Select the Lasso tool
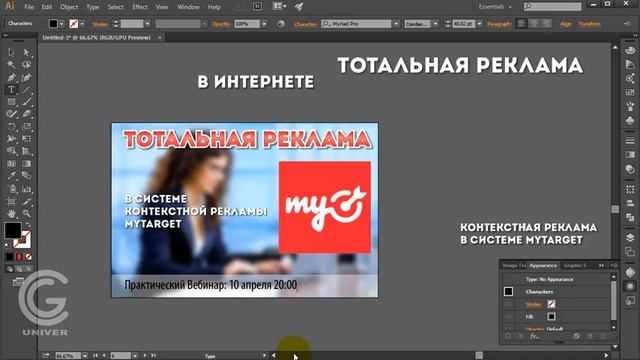Image resolution: width=640 pixels, height=360 pixels. (x=27, y=64)
